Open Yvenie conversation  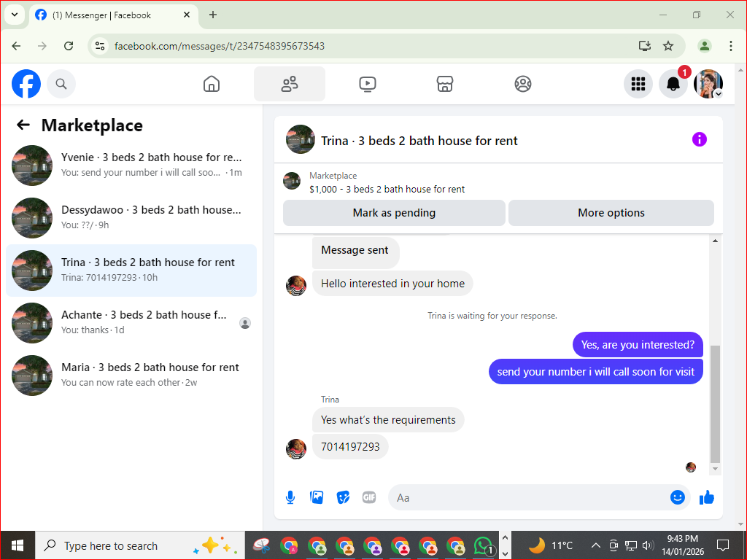[x=131, y=166]
